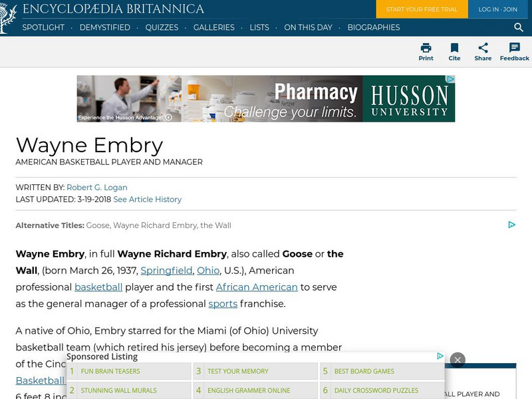
Task: Open author Robert G. Logan link
Action: (96, 188)
